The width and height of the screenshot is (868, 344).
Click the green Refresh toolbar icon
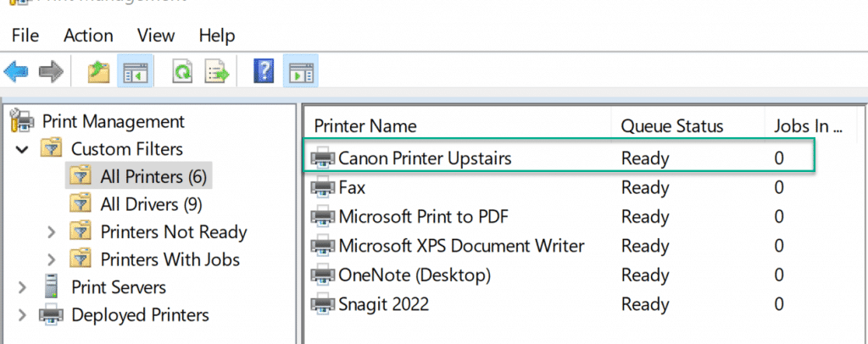[181, 72]
